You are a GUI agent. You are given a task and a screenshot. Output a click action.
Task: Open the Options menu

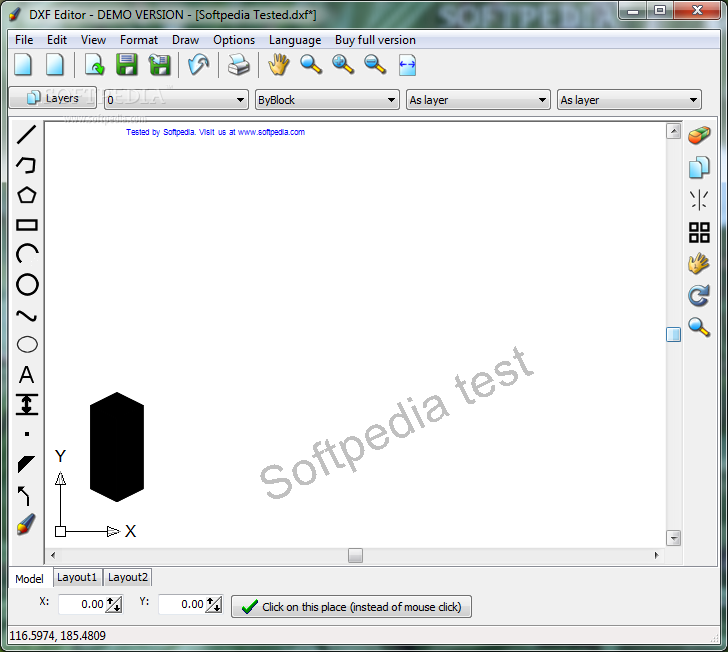[x=234, y=40]
